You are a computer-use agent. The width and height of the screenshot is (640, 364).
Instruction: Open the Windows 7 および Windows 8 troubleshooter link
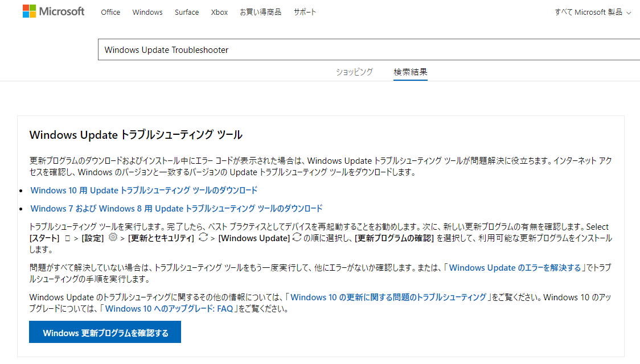coord(177,208)
